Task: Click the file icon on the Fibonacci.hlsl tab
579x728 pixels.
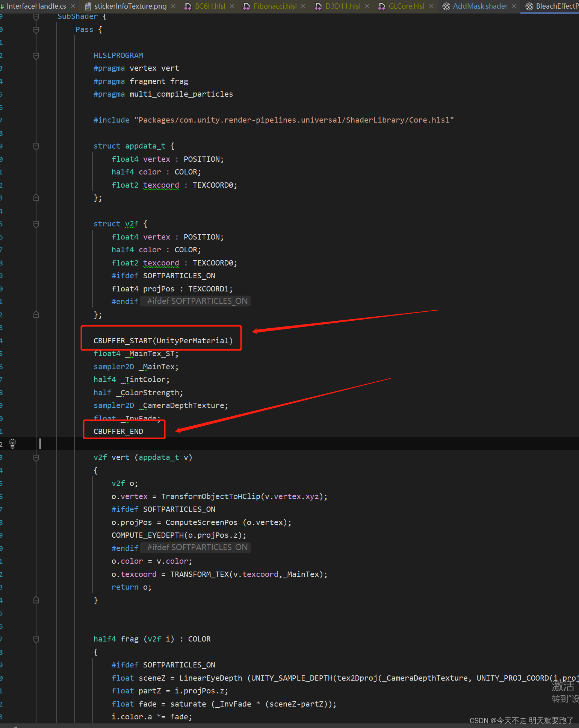Action: coord(246,6)
